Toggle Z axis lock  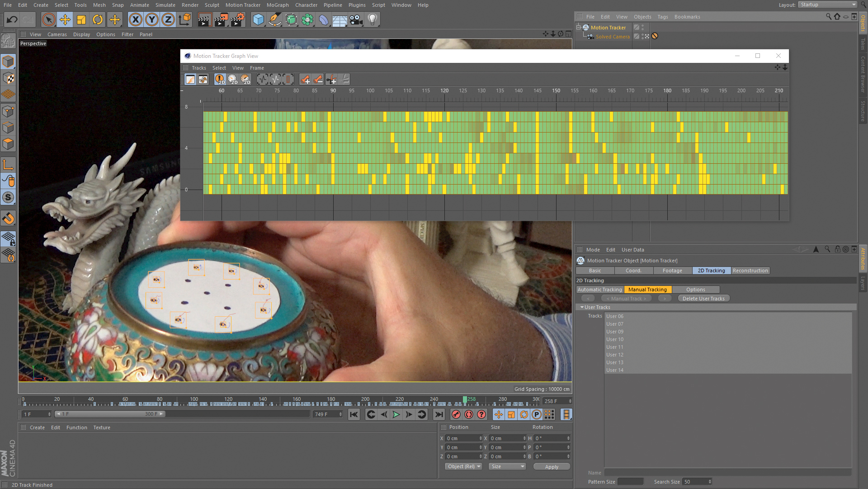[x=168, y=19]
